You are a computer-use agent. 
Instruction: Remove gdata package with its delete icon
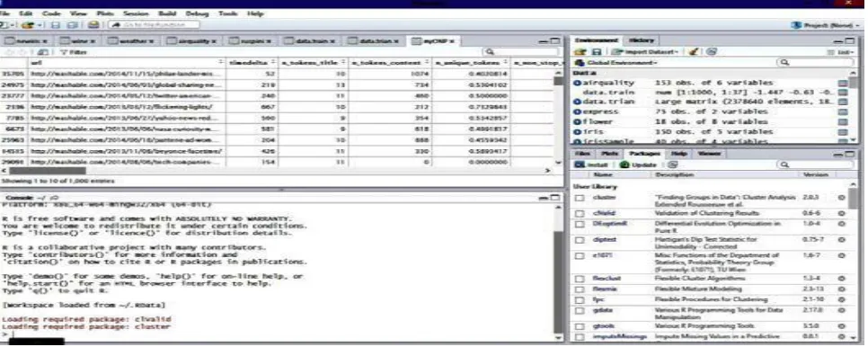(841, 311)
